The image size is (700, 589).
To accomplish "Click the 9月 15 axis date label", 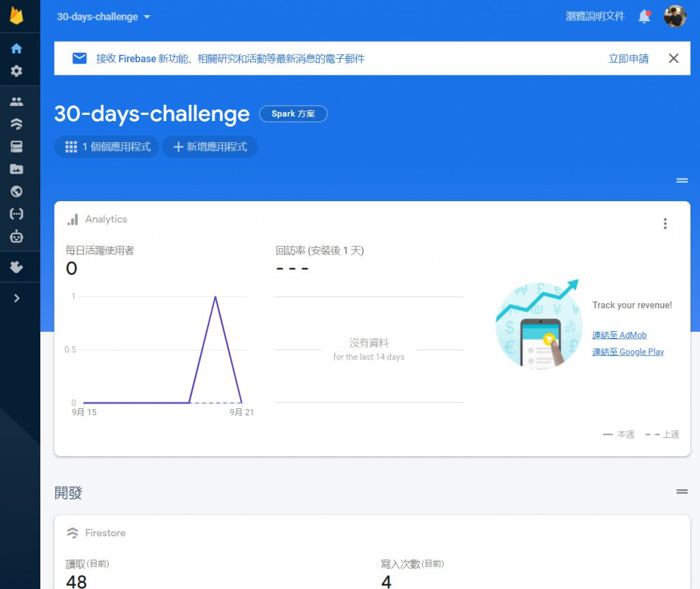I will pos(84,412).
